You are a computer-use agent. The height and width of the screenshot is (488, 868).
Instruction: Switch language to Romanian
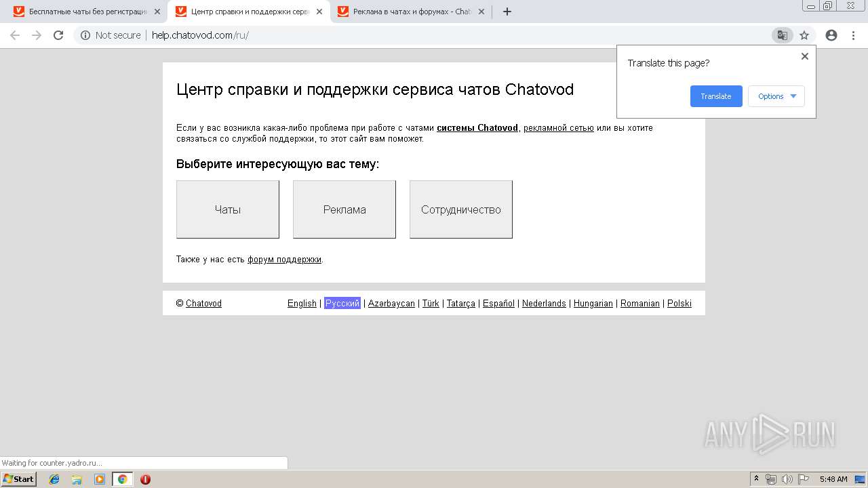tap(640, 303)
